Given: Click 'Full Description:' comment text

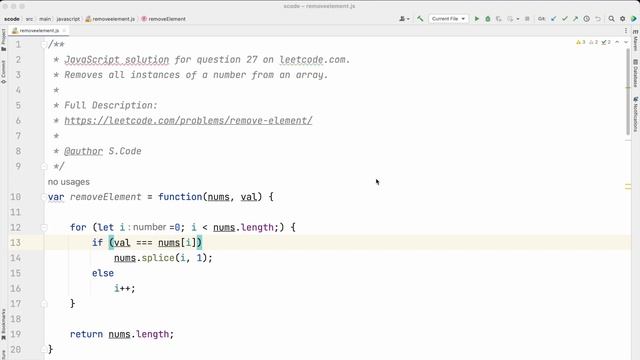Looking at the screenshot, I should pyautogui.click(x=111, y=105).
